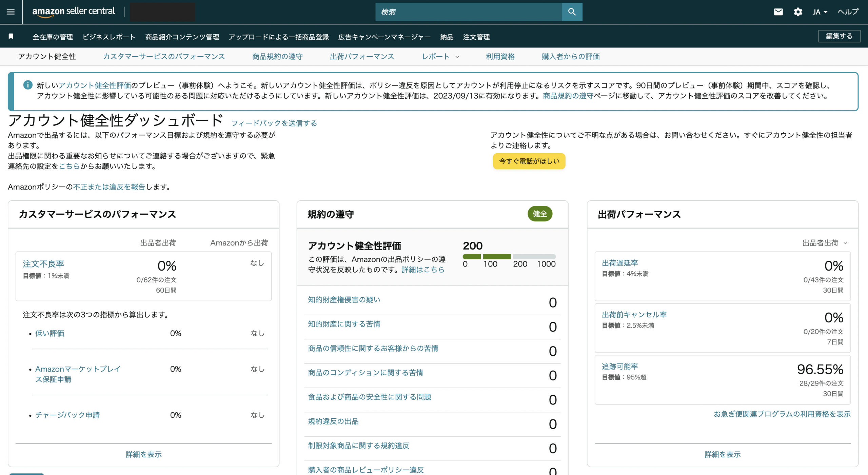Open 商品のコンディションに関する苦情

point(366,373)
